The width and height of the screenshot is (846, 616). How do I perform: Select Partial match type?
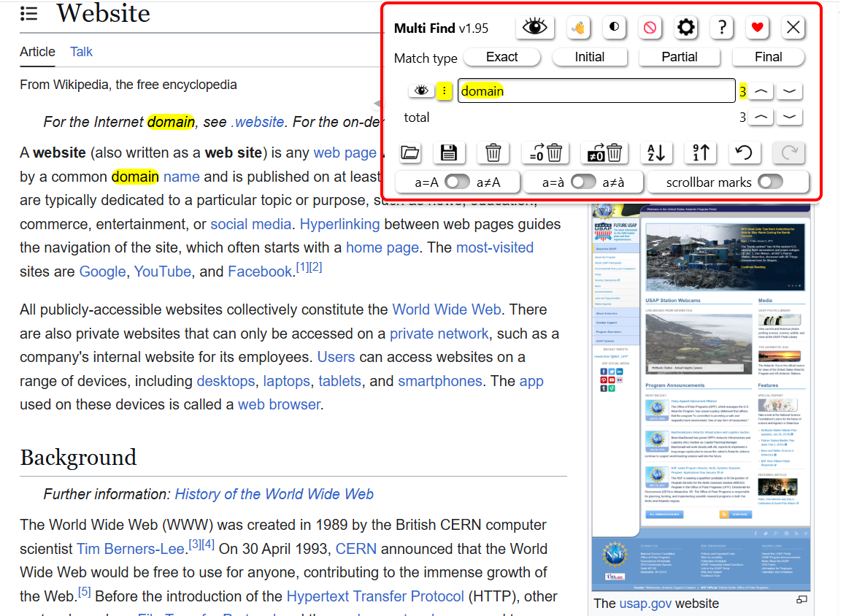tap(680, 57)
